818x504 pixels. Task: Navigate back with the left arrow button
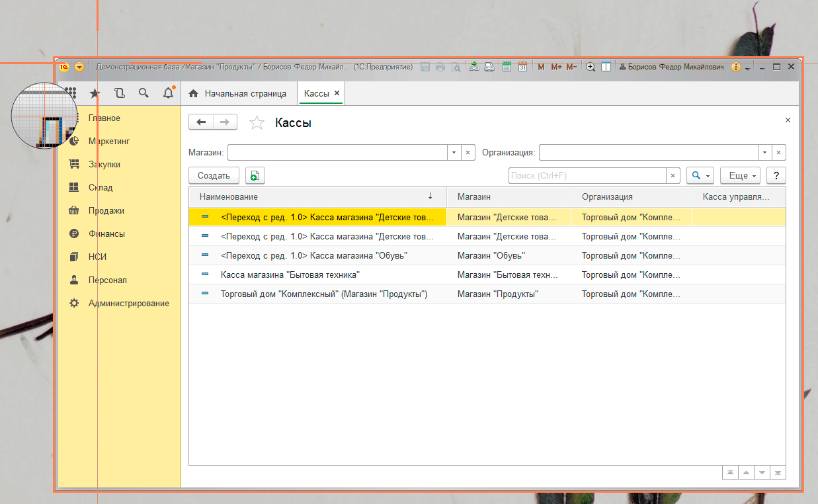click(202, 122)
